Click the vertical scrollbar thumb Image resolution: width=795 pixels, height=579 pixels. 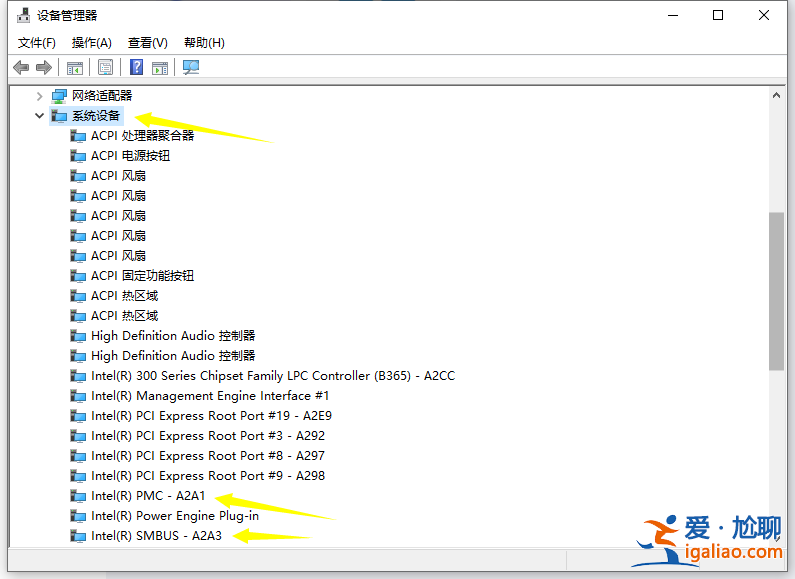[776, 292]
